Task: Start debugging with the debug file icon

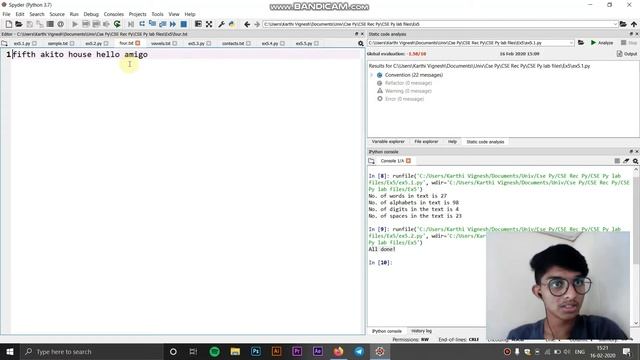Action: point(131,24)
